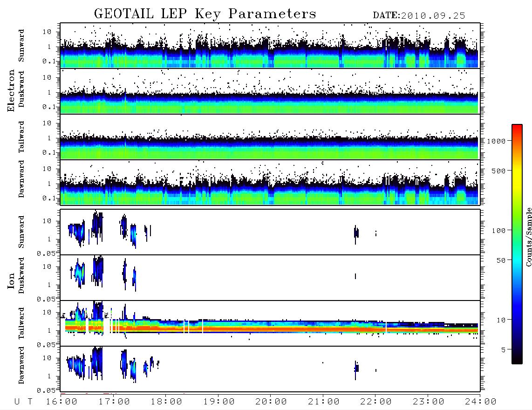Screen dimensions: 532x410
Task: Click the 22:00 time tick label
Action: pyautogui.click(x=376, y=402)
